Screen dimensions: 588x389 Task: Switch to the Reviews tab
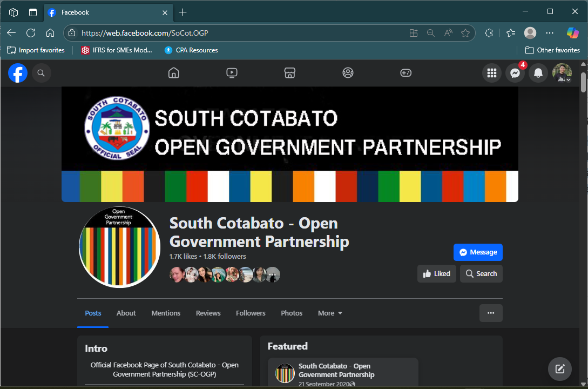208,313
